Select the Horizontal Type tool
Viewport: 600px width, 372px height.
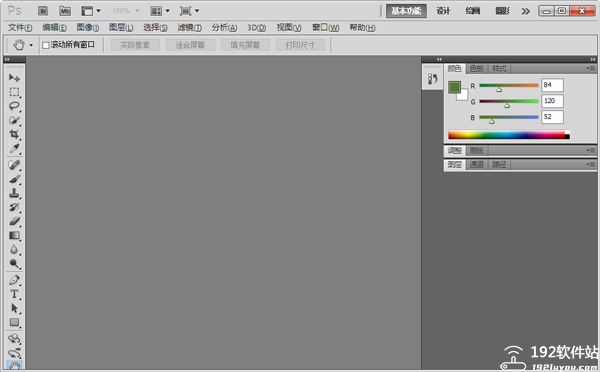tap(14, 294)
